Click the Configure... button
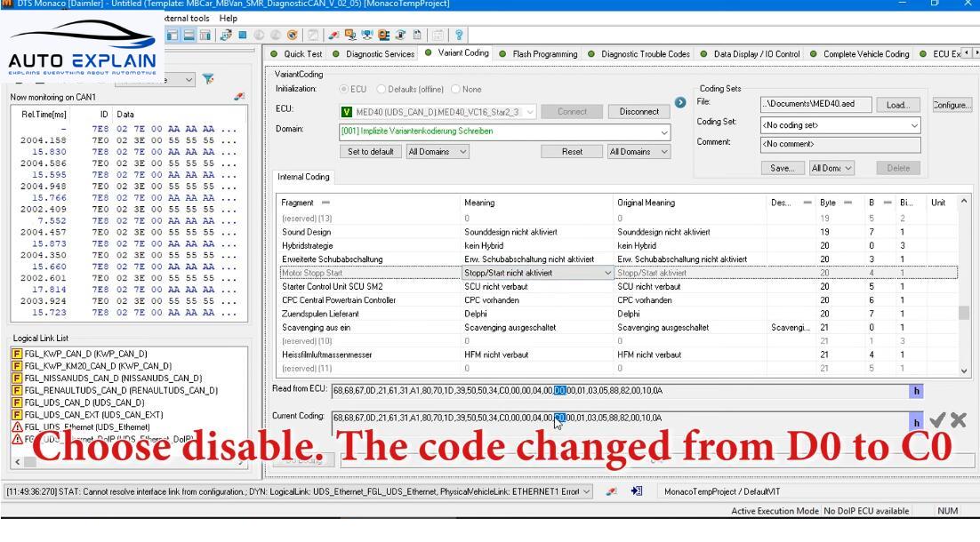Viewport: 980px width, 542px height. point(952,105)
